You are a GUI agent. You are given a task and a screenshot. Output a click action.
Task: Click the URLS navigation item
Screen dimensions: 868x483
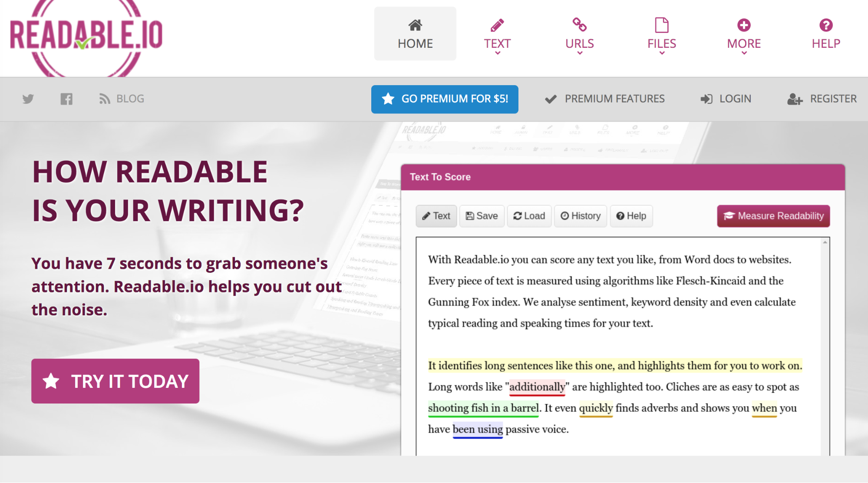coord(579,34)
